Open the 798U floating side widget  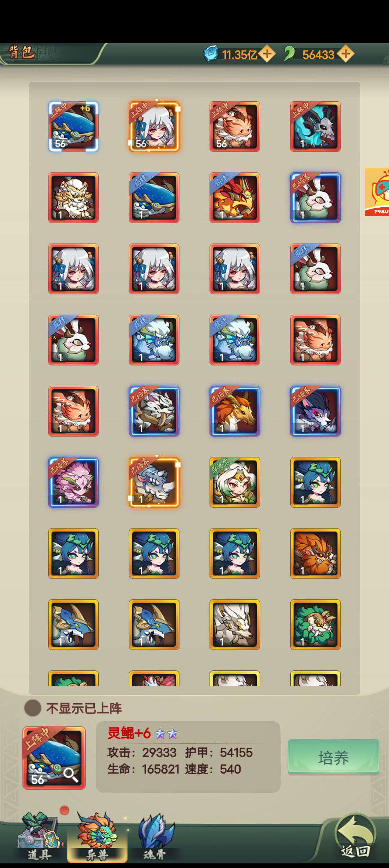(377, 192)
